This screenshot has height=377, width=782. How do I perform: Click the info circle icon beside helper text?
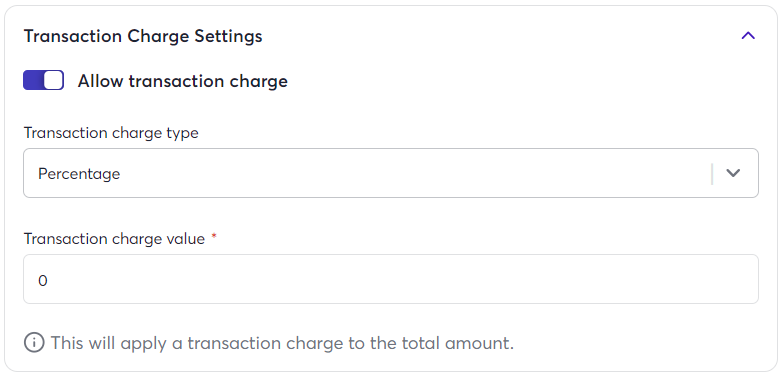(x=34, y=343)
